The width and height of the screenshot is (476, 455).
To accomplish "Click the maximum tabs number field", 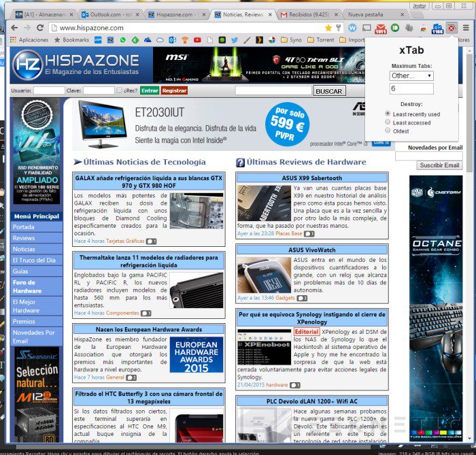I will (x=411, y=88).
